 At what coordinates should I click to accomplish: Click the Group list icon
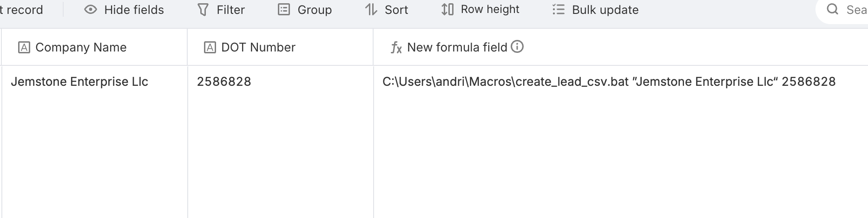[x=284, y=9]
